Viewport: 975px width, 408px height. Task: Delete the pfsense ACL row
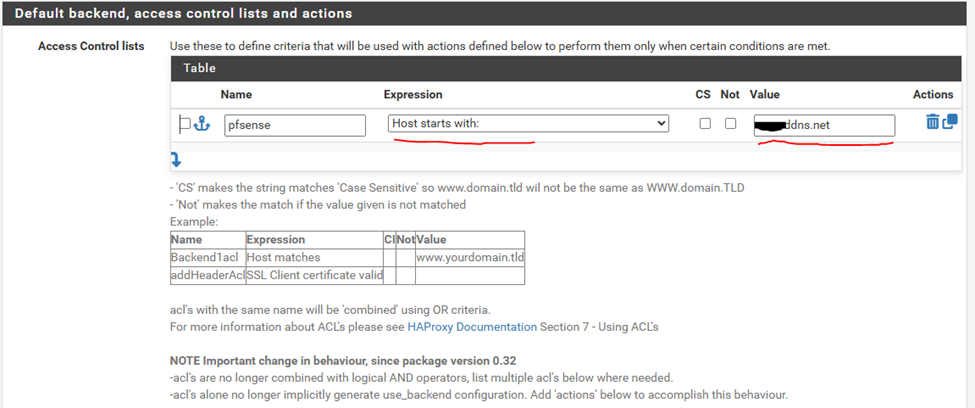click(x=932, y=122)
